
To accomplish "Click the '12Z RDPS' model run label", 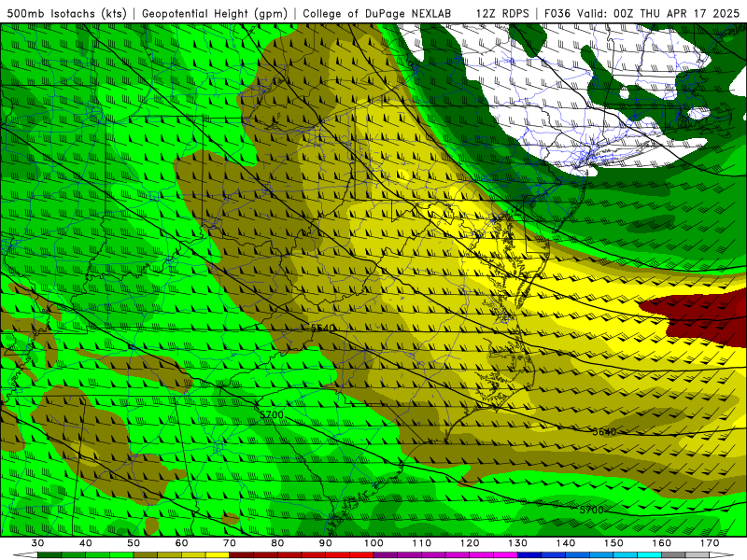I will click(x=502, y=14).
